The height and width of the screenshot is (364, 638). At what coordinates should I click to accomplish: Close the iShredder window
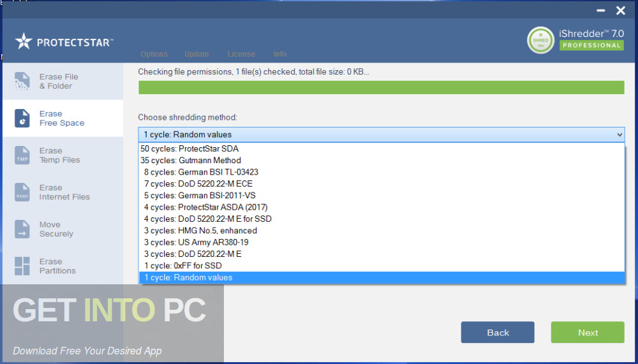[621, 11]
